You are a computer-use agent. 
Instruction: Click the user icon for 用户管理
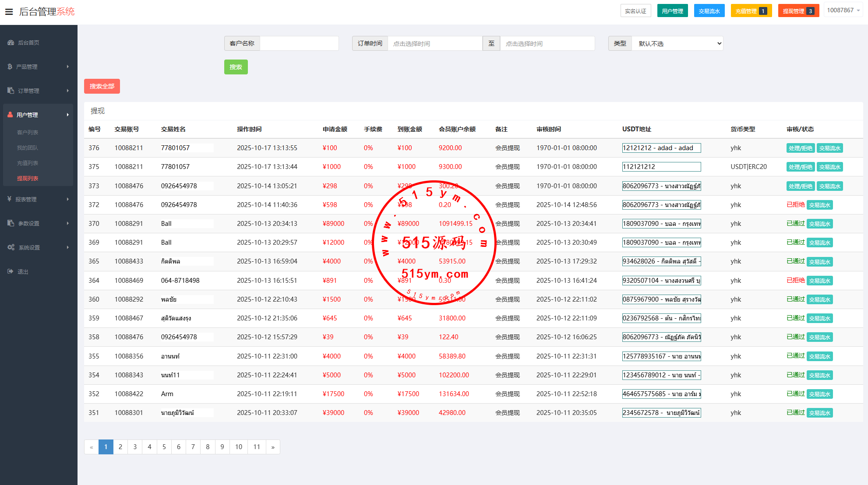(x=10, y=115)
